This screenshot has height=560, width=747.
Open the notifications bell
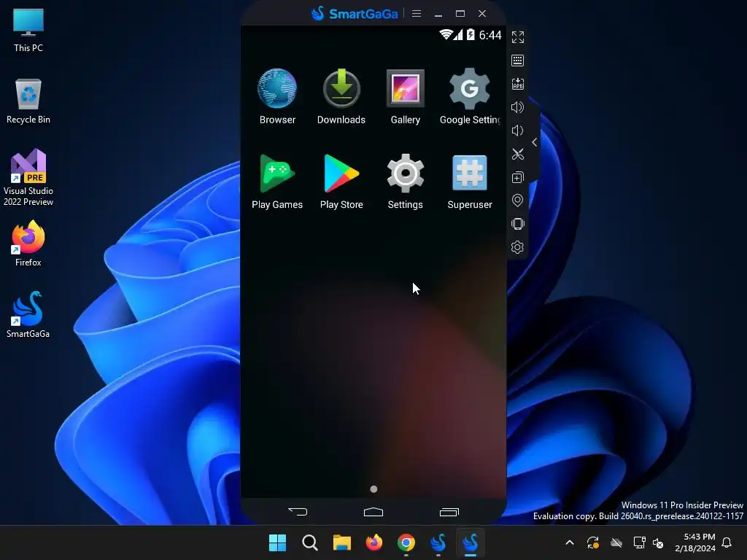[727, 542]
